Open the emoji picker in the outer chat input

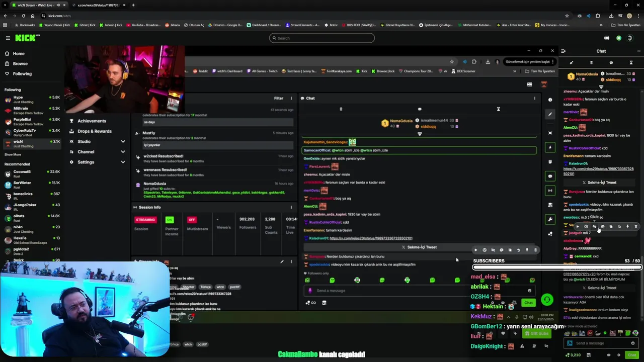point(633,343)
